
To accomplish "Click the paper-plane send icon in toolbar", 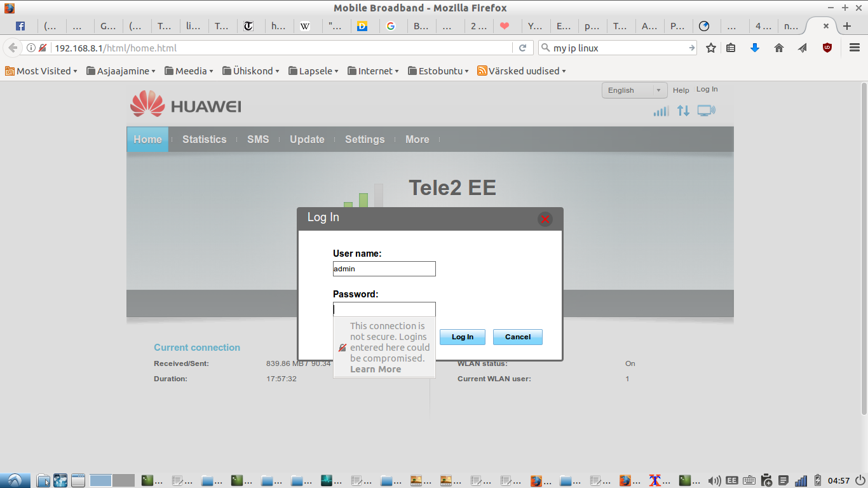I will [803, 48].
